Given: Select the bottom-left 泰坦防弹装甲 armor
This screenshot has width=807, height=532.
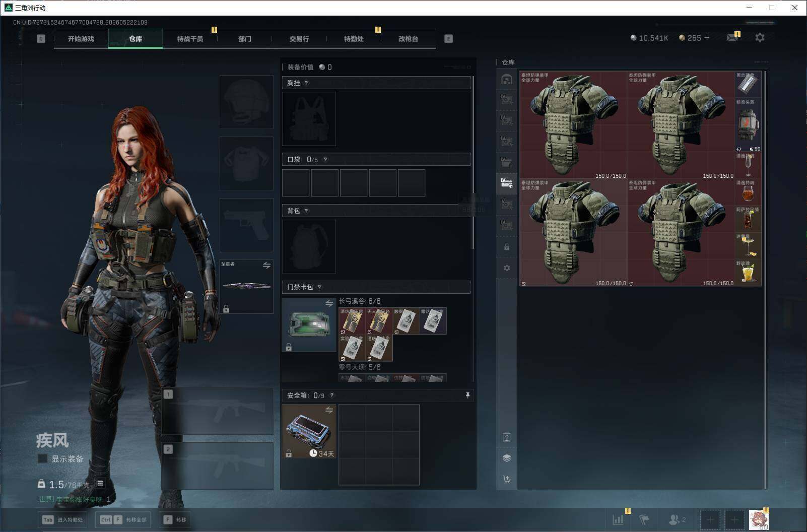Looking at the screenshot, I should 574,233.
